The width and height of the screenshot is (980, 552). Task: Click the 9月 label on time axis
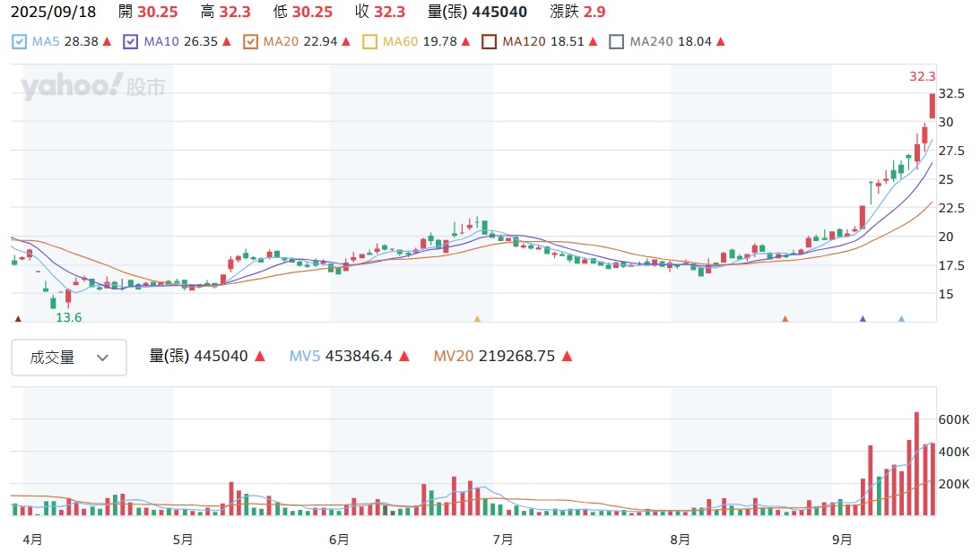click(842, 539)
